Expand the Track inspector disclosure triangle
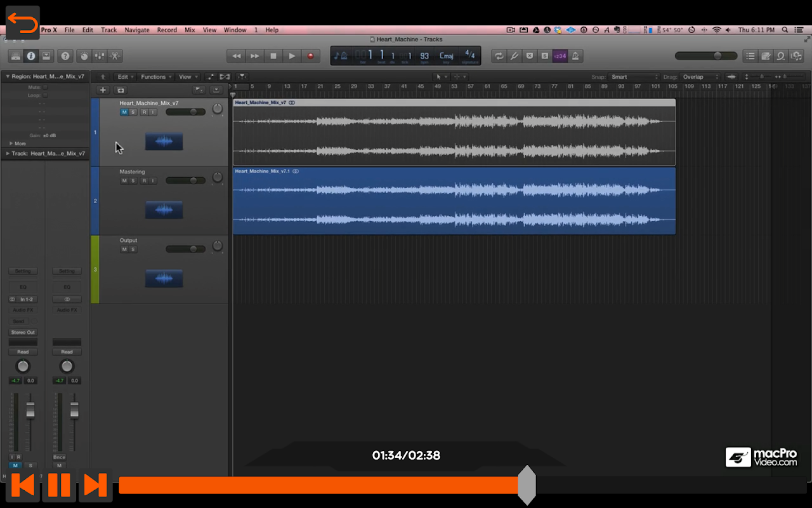The image size is (812, 508). (8, 154)
